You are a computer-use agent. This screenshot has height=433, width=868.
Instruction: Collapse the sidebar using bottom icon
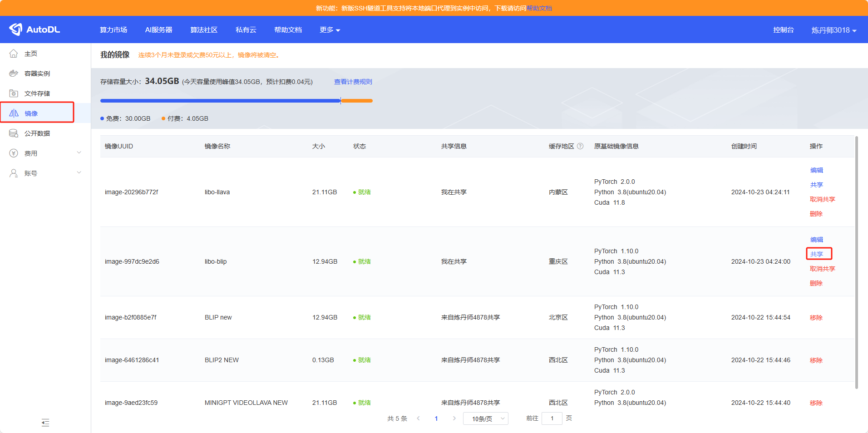point(45,423)
